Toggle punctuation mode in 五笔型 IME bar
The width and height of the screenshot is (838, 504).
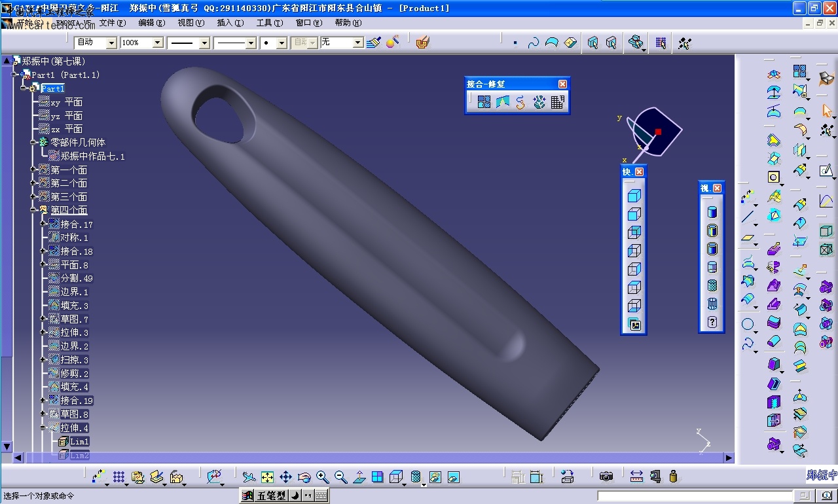point(308,496)
